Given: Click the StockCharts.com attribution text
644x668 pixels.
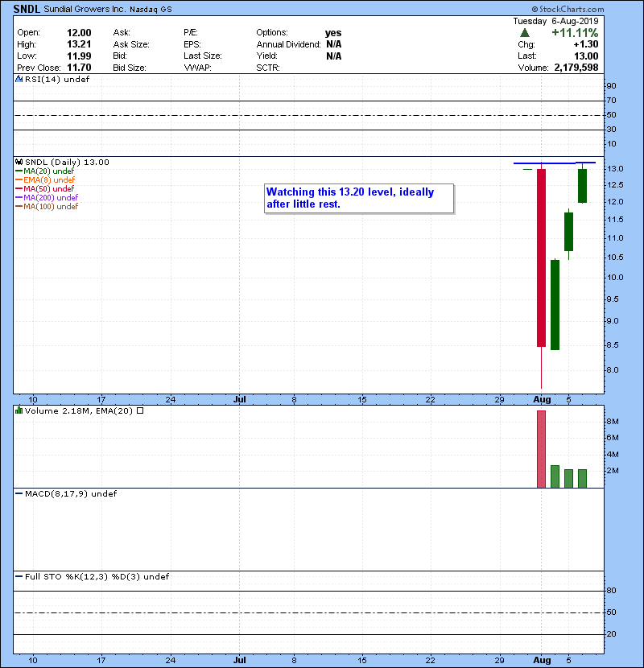Looking at the screenshot, I should click(x=568, y=9).
